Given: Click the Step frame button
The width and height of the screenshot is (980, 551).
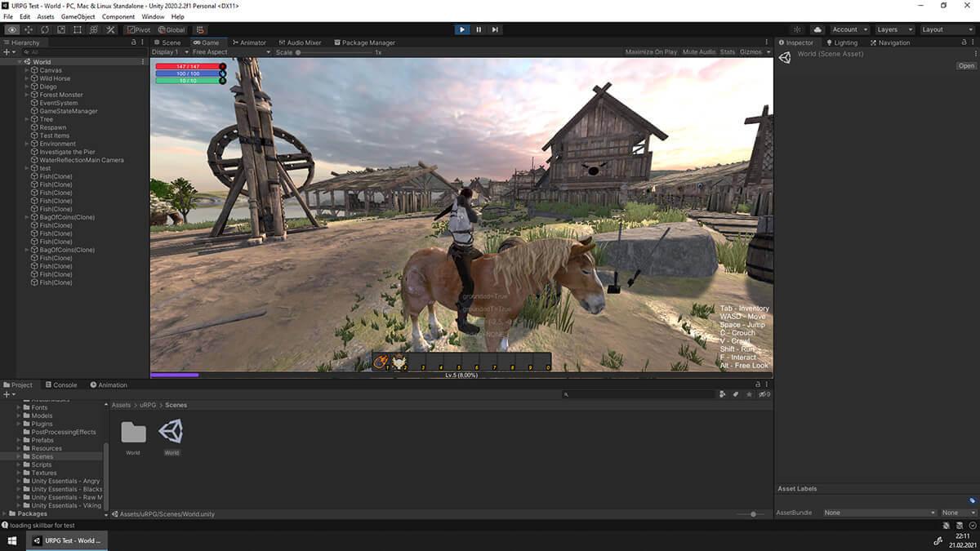Looking at the screenshot, I should pyautogui.click(x=495, y=29).
